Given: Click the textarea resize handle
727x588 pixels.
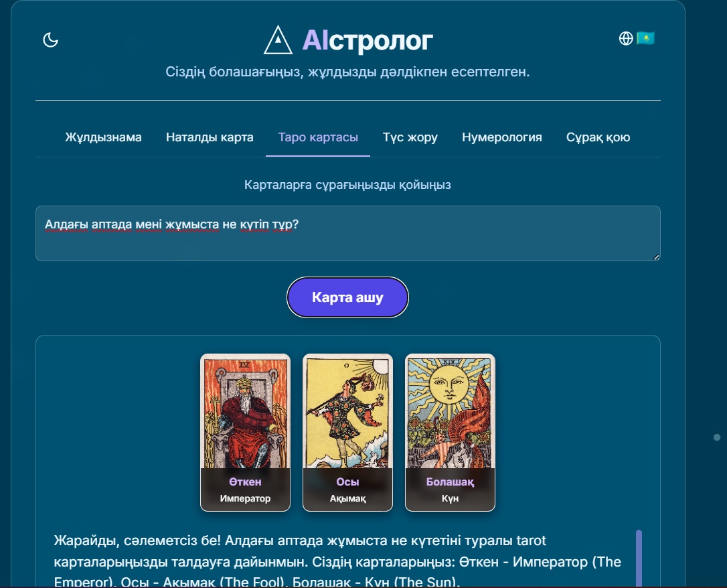Looking at the screenshot, I should pos(656,257).
